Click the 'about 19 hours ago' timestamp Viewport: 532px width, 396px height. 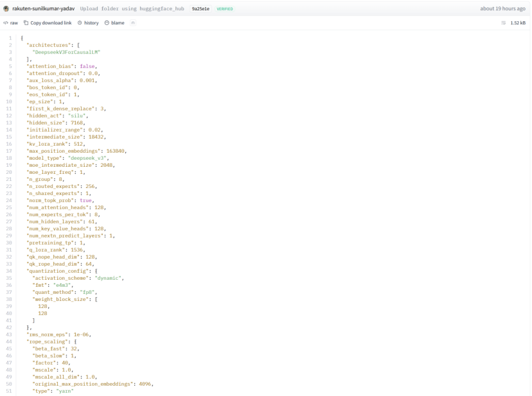[x=504, y=9]
